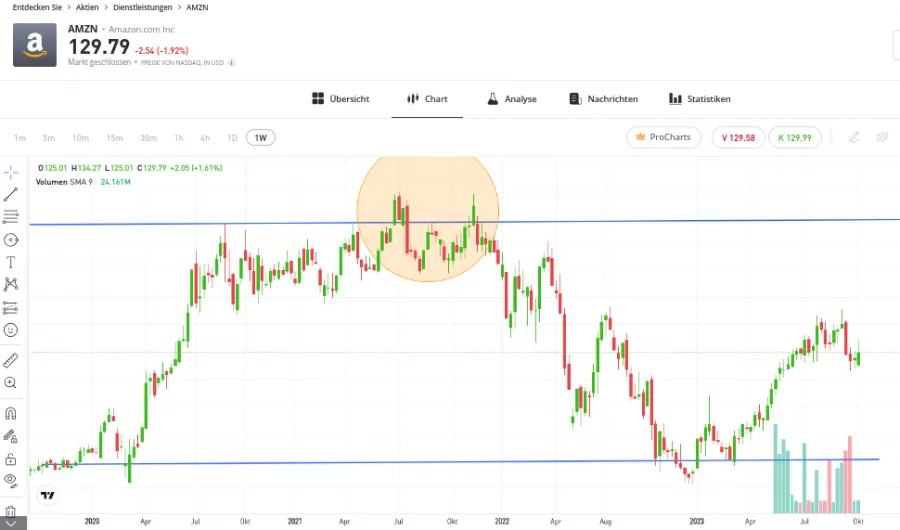Open the XABCD pattern tool
900x530 pixels.
11,284
